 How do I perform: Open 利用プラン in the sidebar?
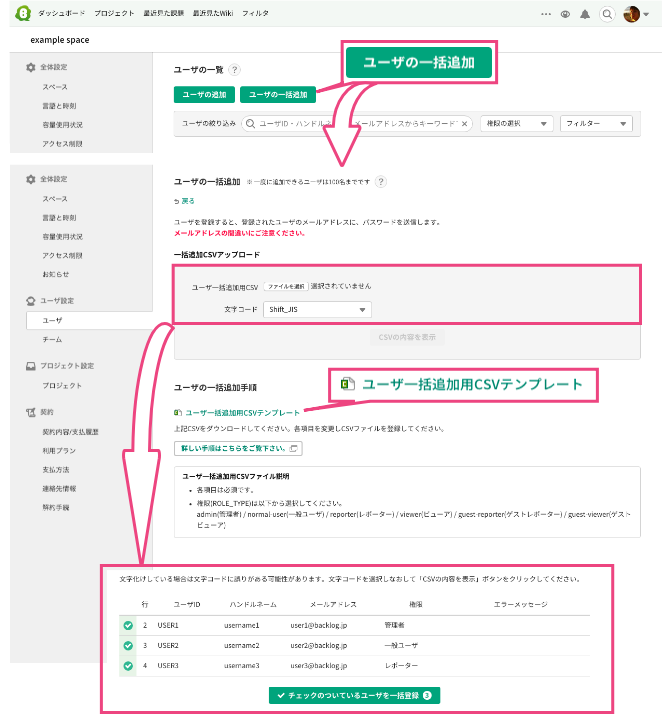pyautogui.click(x=59, y=451)
